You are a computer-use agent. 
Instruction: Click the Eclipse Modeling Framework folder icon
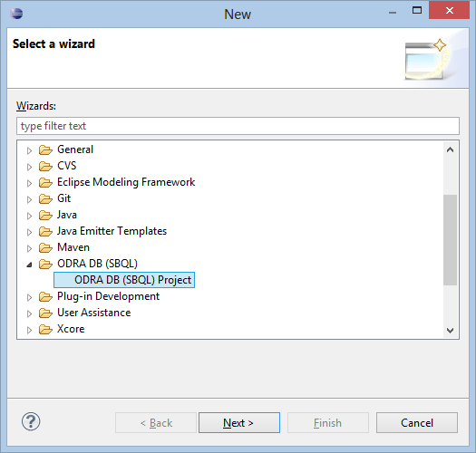point(45,183)
